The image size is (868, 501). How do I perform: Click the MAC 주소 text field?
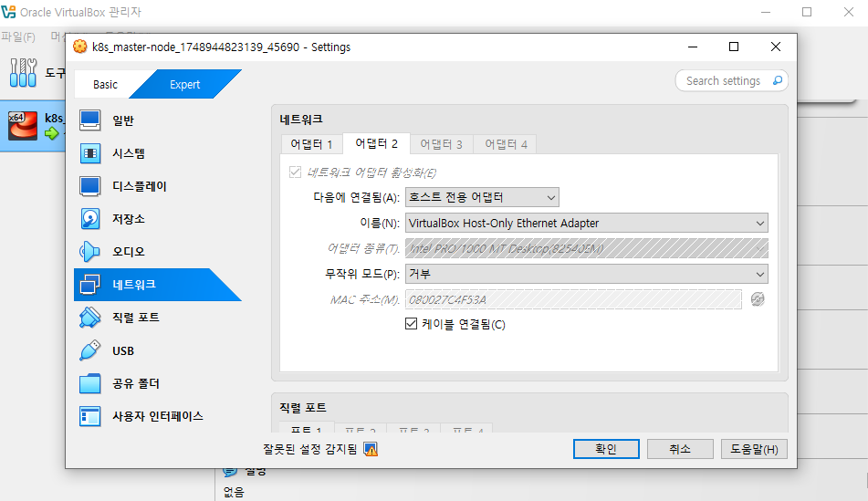tap(573, 299)
